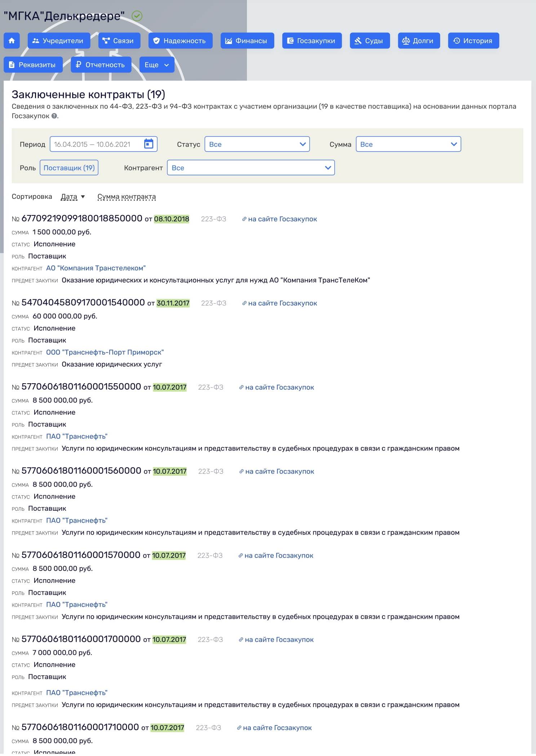Open Госзакупок site link for contract 30.11.2017
The width and height of the screenshot is (536, 756).
click(x=279, y=303)
